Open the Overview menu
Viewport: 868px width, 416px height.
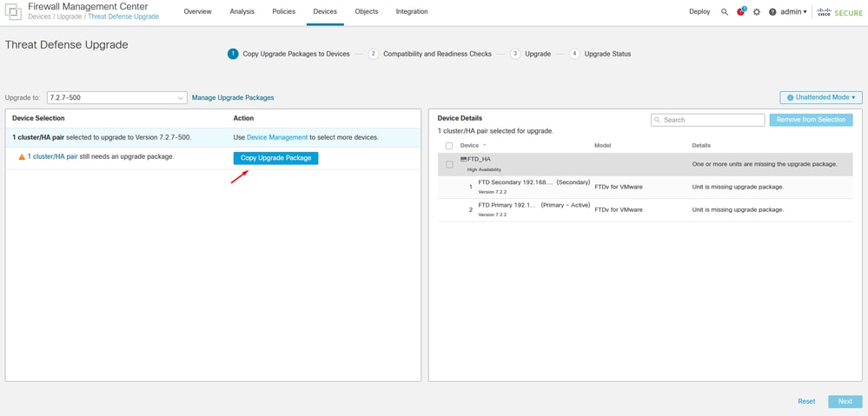197,11
